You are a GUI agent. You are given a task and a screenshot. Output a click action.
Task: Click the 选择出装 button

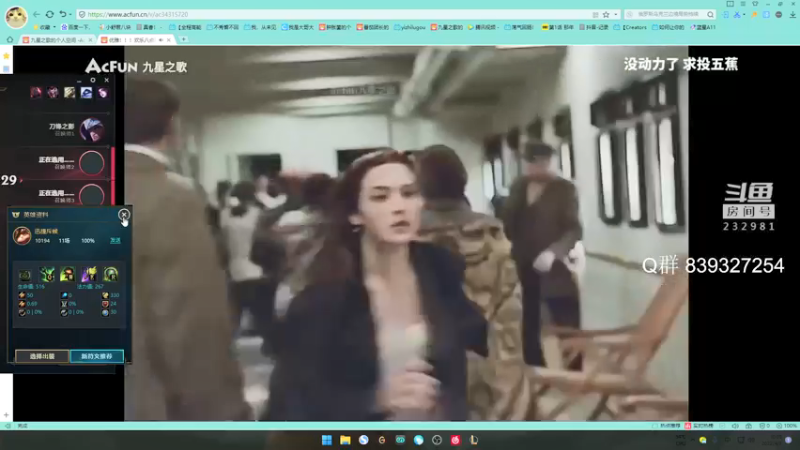(42, 356)
